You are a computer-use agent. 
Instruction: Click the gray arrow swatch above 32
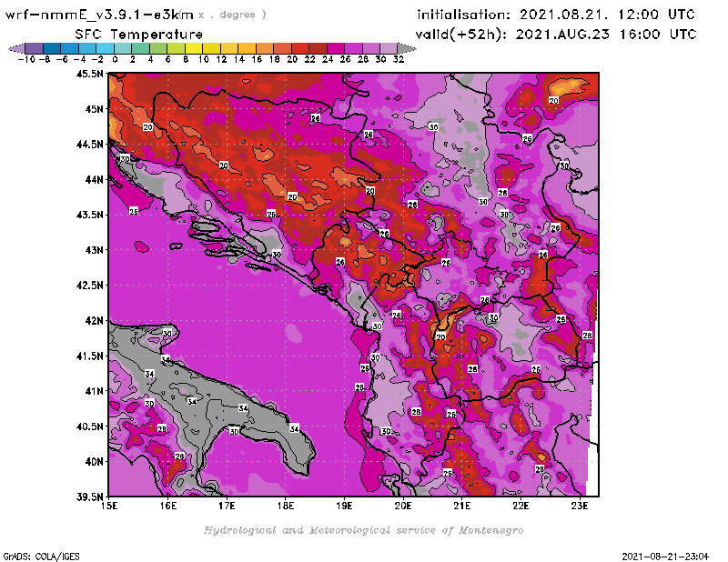click(406, 48)
